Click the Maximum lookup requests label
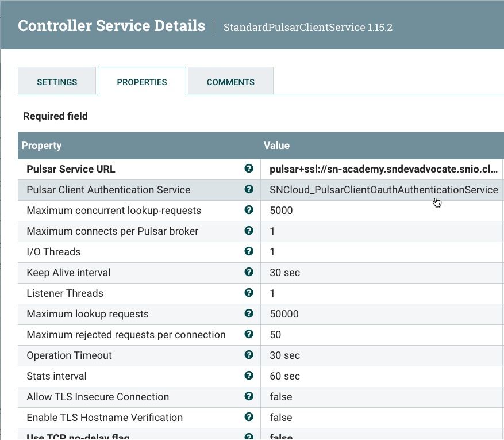The image size is (504, 440). [x=87, y=314]
